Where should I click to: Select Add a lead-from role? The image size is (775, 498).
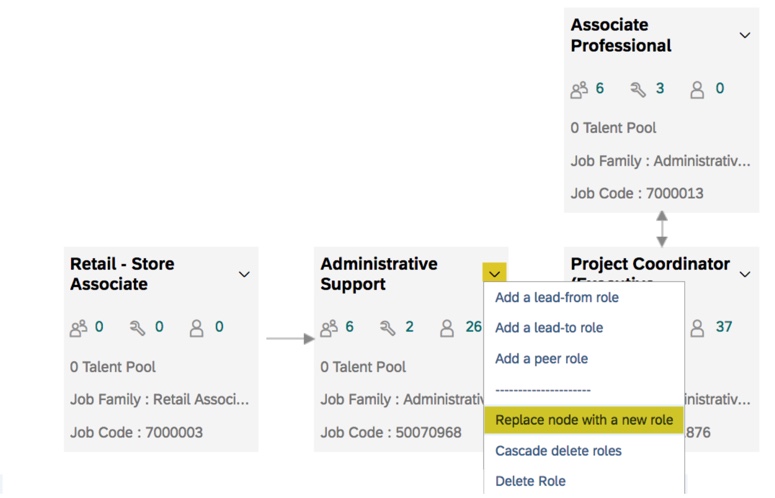click(556, 297)
